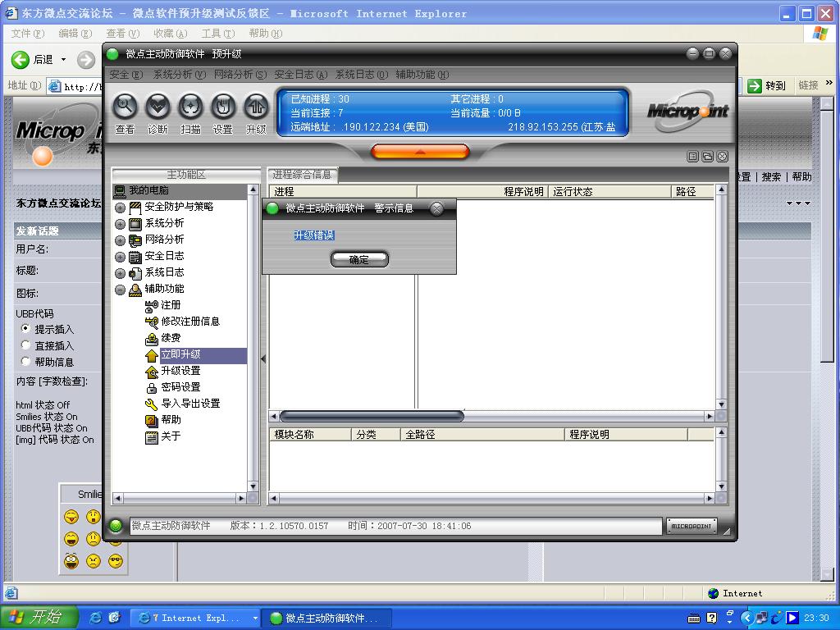
Task: Click the keyboard icon in system tray
Action: click(693, 619)
